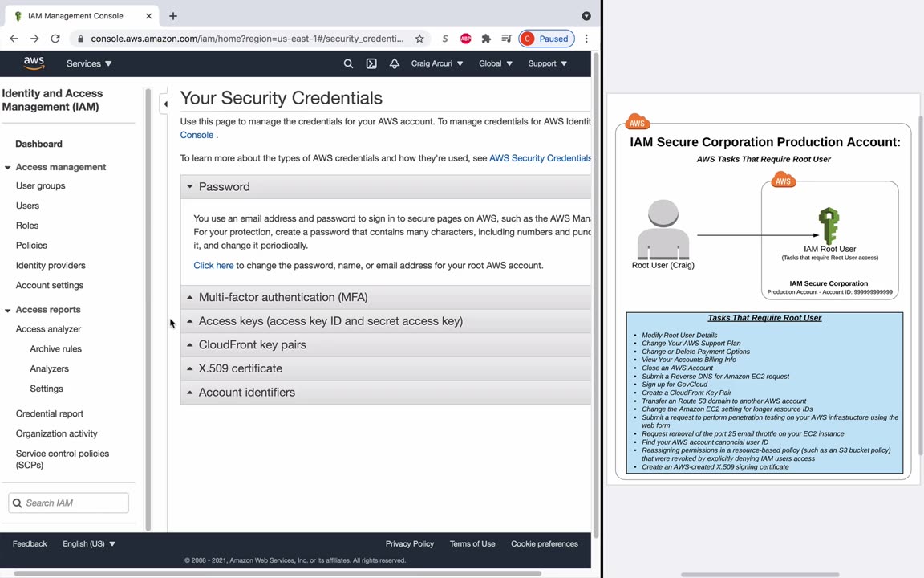Click the IAM Root User key image in diagram
The height and width of the screenshot is (578, 924).
pyautogui.click(x=829, y=226)
